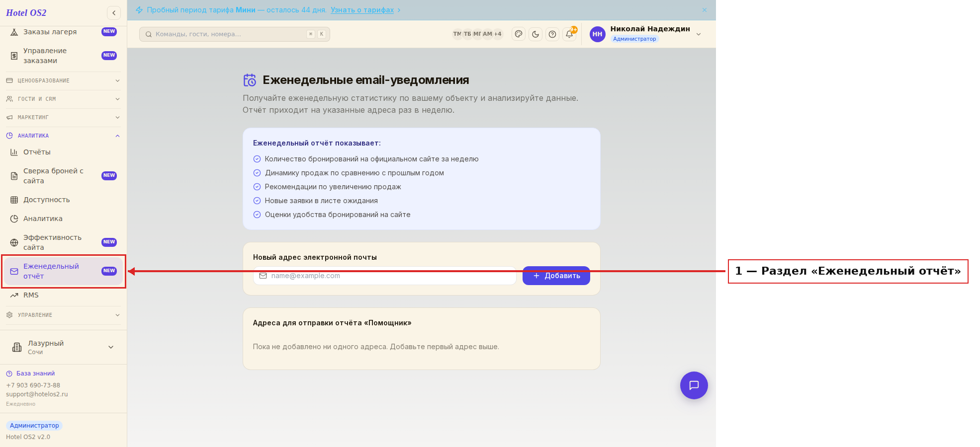Expand the Ценообразование group
The image size is (980, 447).
point(63,80)
